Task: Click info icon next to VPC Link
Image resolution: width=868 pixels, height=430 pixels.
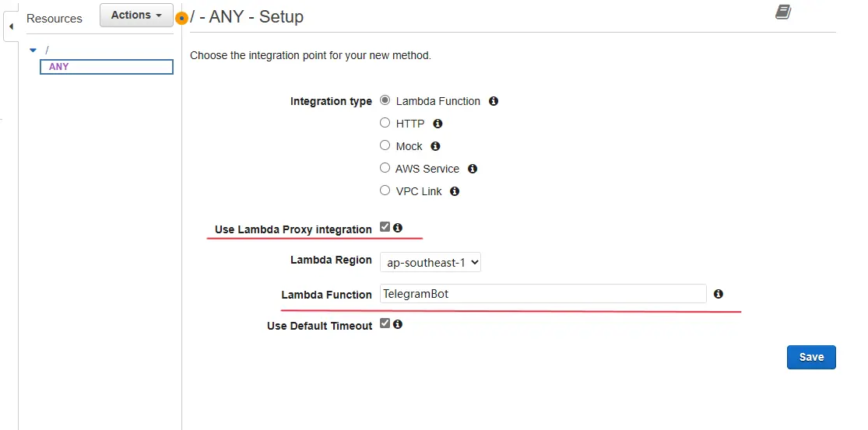Action: click(x=455, y=191)
